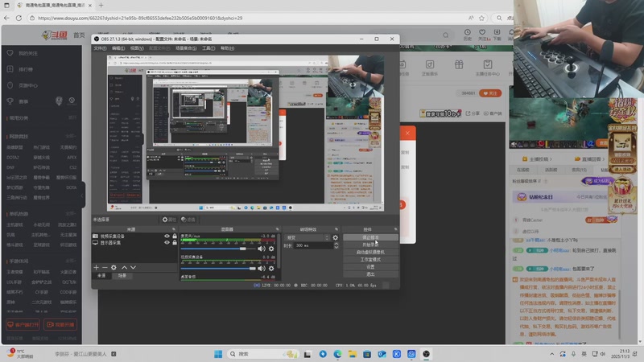Select the 显示器采集 source row

tap(134, 243)
